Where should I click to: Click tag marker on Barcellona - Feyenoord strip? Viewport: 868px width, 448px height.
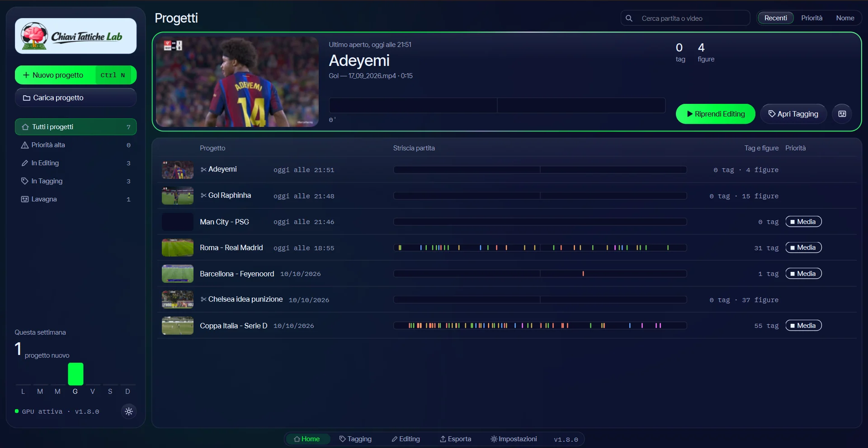pyautogui.click(x=583, y=274)
